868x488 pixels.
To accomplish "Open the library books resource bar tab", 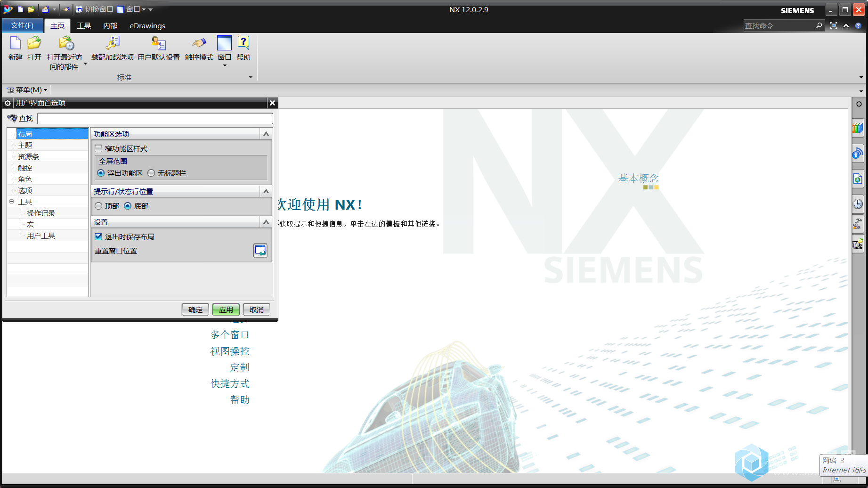I will (x=858, y=128).
